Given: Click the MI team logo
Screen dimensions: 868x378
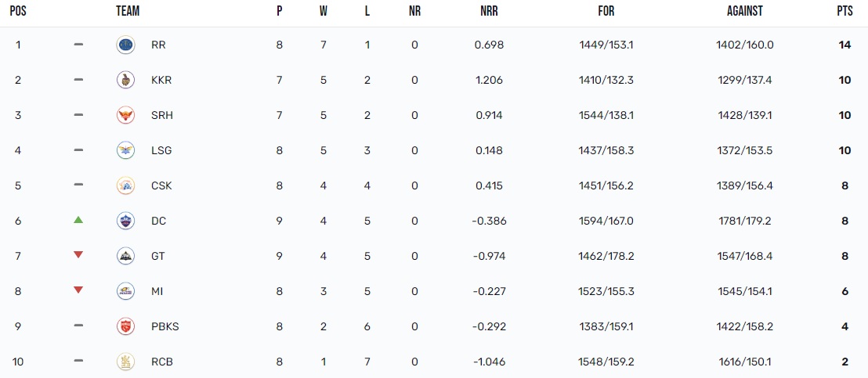Looking at the screenshot, I should (125, 291).
